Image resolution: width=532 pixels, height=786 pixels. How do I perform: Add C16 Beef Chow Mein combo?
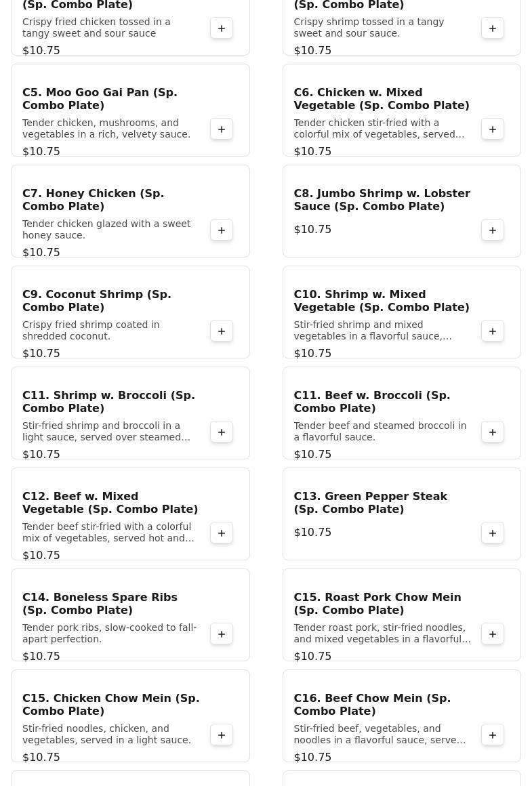[x=493, y=735]
